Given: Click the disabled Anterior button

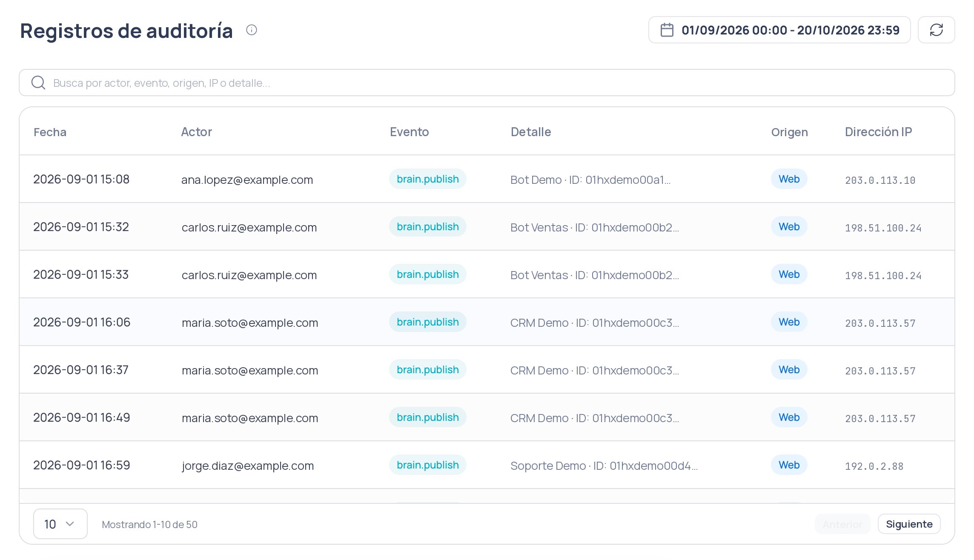Looking at the screenshot, I should coord(842,524).
